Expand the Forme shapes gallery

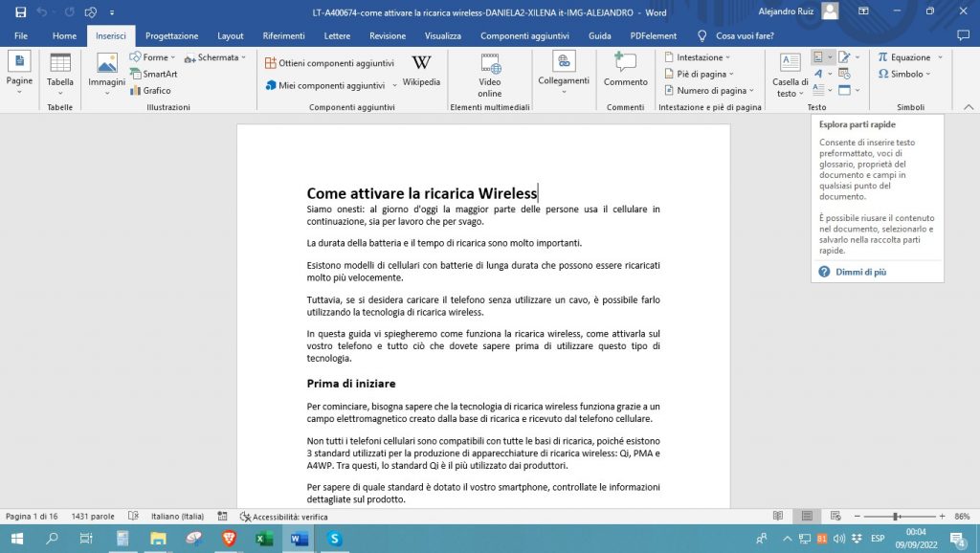pos(172,56)
